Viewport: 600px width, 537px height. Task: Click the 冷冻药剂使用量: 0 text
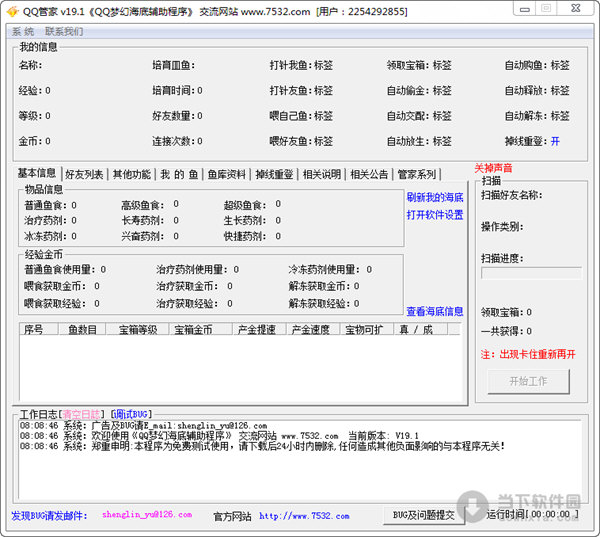tap(330, 270)
